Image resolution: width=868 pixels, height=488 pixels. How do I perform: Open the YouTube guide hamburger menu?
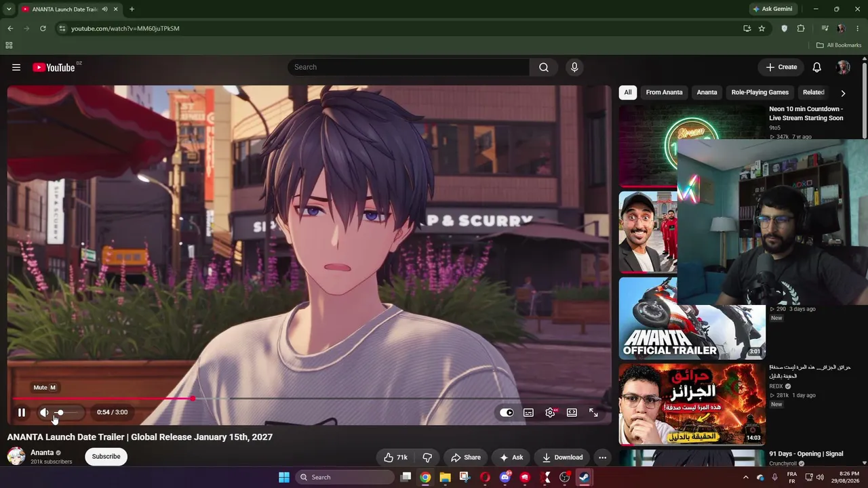click(x=16, y=67)
